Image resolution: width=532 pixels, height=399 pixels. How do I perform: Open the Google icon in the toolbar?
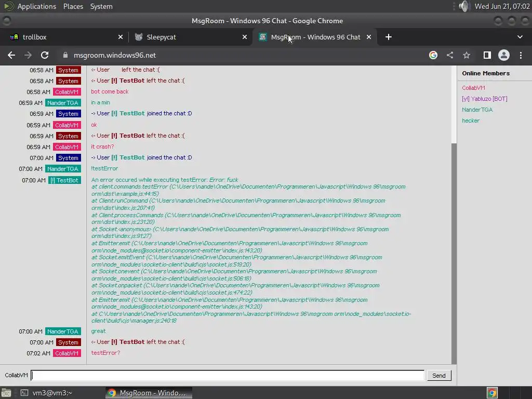point(433,55)
